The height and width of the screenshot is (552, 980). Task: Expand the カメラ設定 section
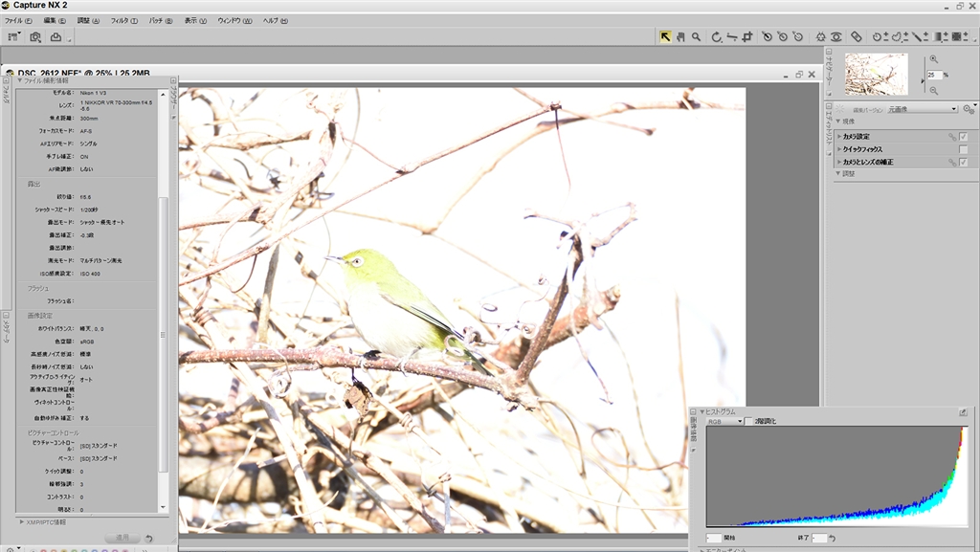[839, 136]
